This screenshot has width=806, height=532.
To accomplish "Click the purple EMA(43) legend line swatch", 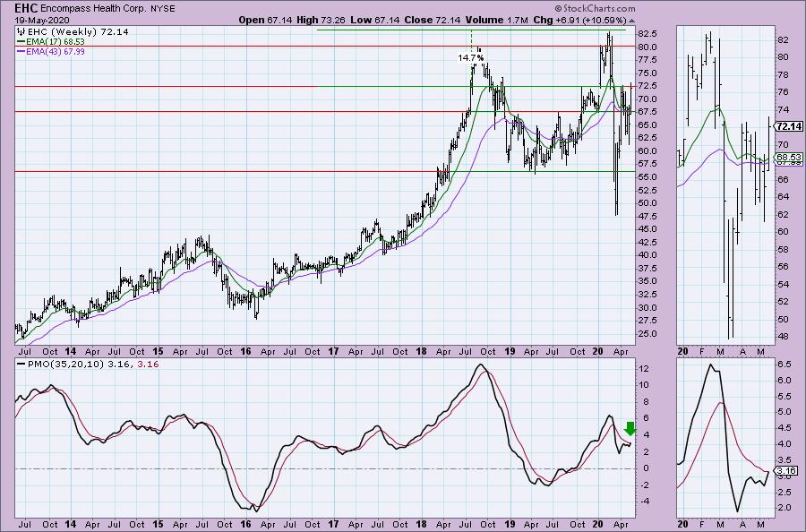I will (21, 51).
